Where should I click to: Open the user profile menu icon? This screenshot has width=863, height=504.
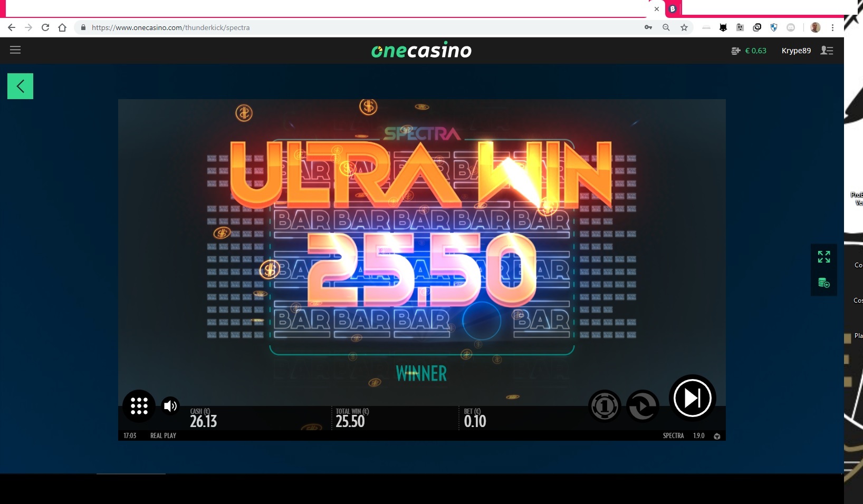pyautogui.click(x=827, y=51)
